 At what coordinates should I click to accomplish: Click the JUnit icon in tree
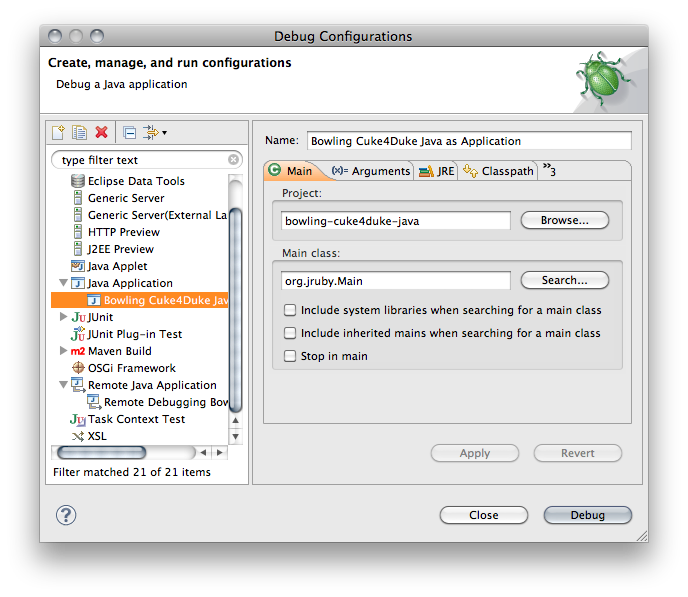pos(79,317)
